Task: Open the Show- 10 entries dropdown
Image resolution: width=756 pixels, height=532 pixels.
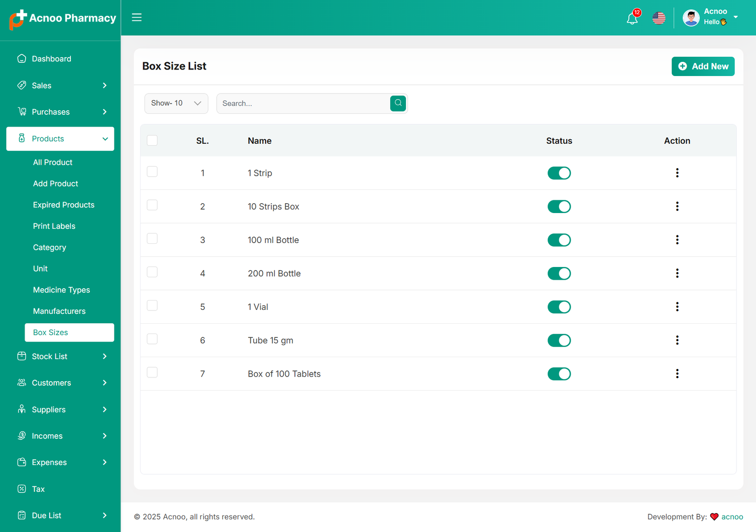Action: pos(176,103)
